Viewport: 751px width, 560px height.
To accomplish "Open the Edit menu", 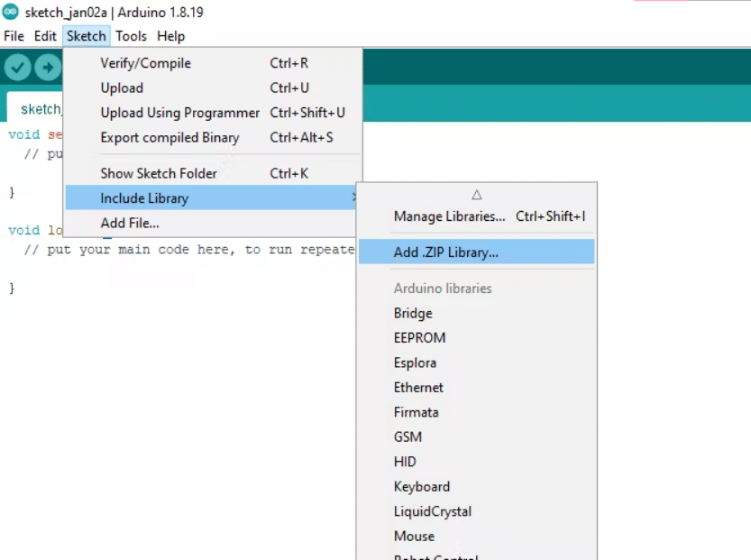I will pyautogui.click(x=45, y=36).
